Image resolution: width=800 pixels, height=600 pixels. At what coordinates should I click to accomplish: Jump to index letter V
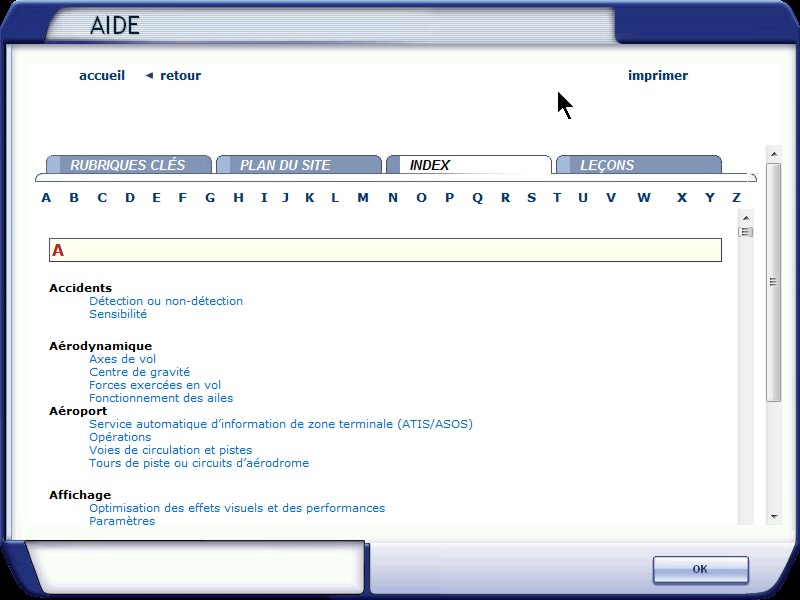[x=611, y=197]
